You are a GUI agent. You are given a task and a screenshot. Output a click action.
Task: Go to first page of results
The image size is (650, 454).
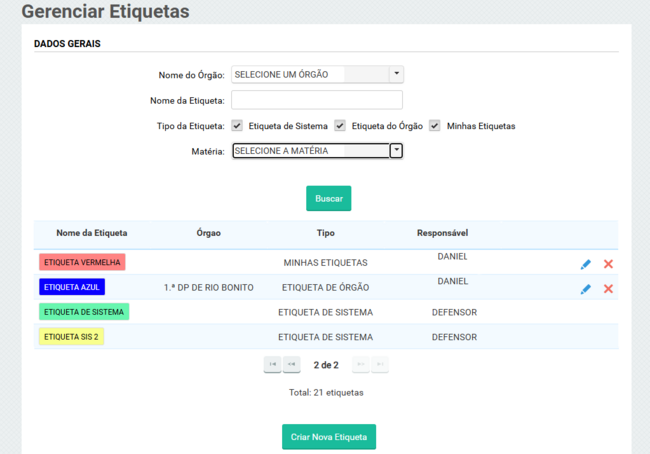272,365
